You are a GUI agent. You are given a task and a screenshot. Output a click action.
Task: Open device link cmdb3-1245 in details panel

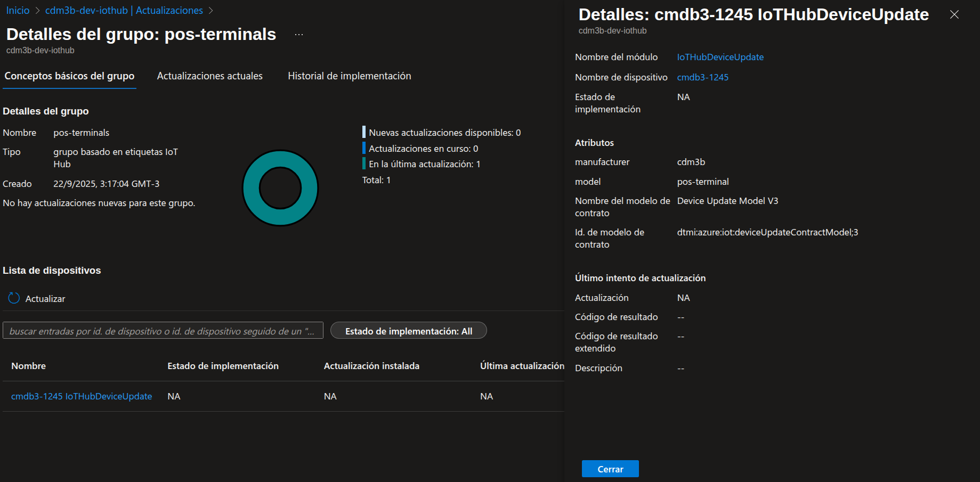coord(703,77)
